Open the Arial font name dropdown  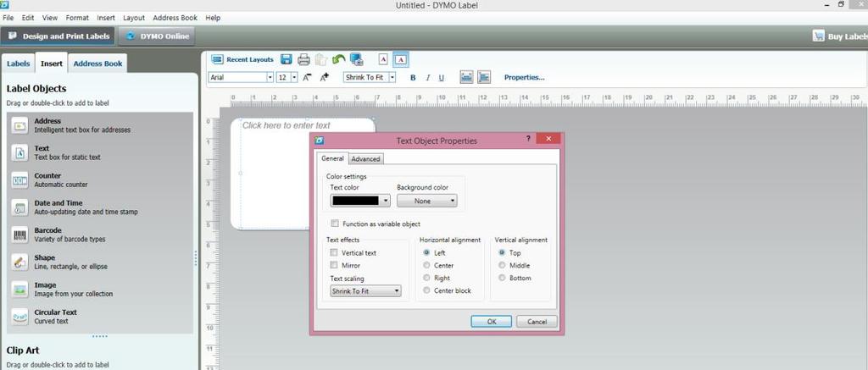tap(270, 77)
